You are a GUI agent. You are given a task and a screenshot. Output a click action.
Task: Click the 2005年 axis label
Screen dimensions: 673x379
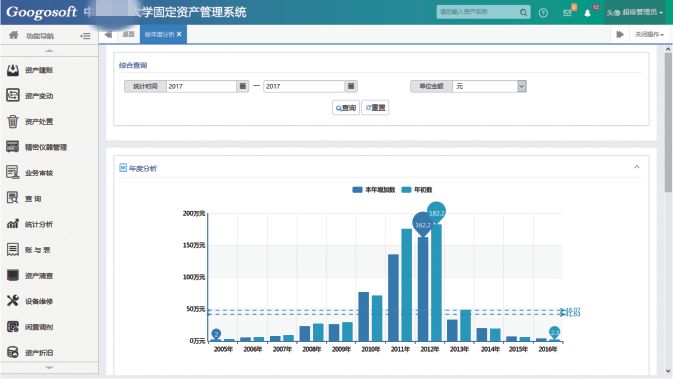click(223, 349)
